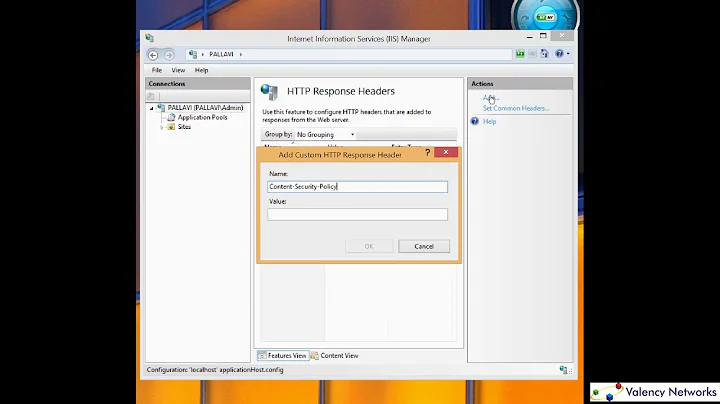Select Application Pools in the Connections tree
Image resolution: width=720 pixels, height=404 pixels.
pyautogui.click(x=202, y=117)
